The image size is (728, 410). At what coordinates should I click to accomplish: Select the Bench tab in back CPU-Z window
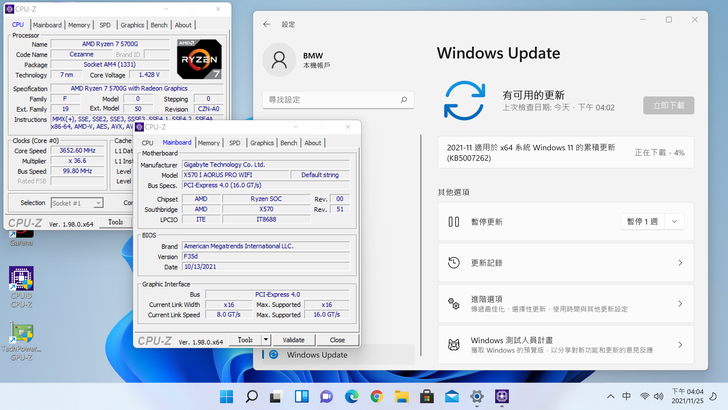(160, 25)
